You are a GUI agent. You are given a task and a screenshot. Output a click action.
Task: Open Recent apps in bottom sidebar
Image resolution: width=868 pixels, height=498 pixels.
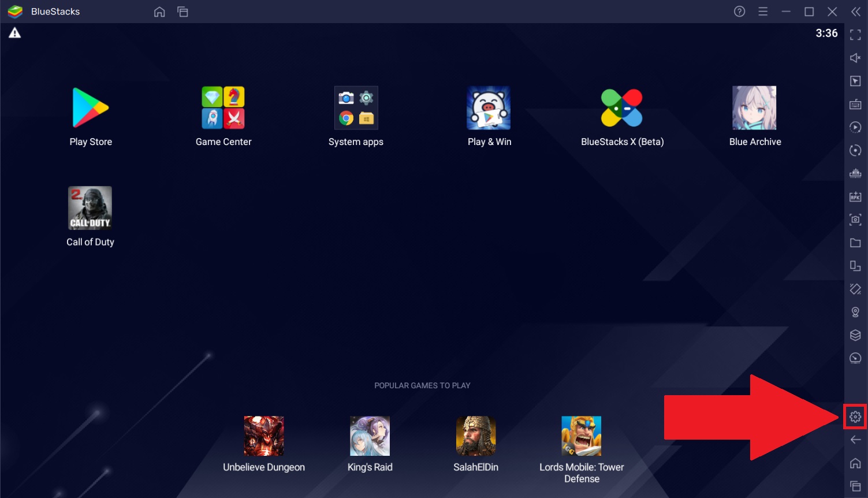855,486
